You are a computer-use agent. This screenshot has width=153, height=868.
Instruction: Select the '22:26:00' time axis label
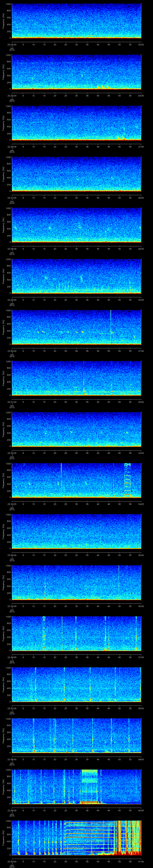pyautogui.click(x=12, y=147)
